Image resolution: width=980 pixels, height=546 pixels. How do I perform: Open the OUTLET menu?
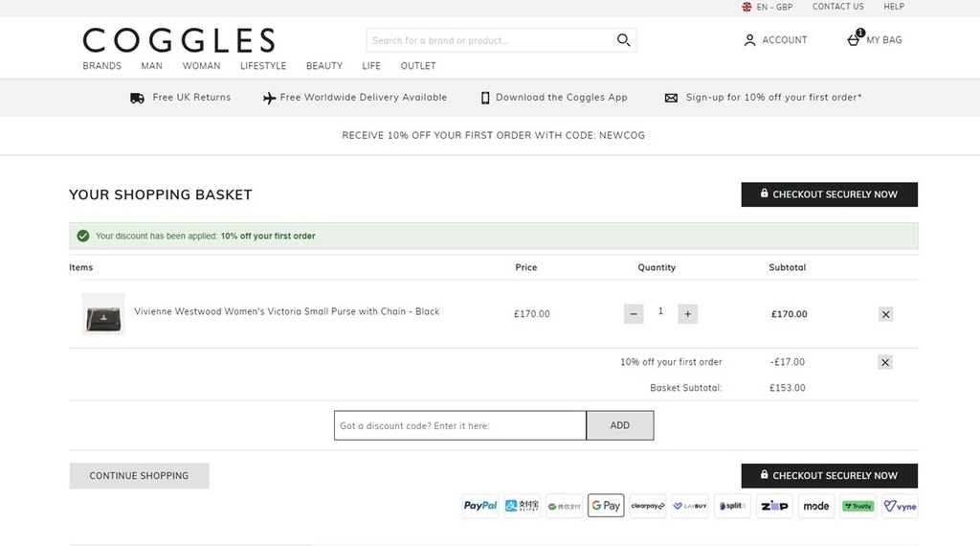coord(418,66)
